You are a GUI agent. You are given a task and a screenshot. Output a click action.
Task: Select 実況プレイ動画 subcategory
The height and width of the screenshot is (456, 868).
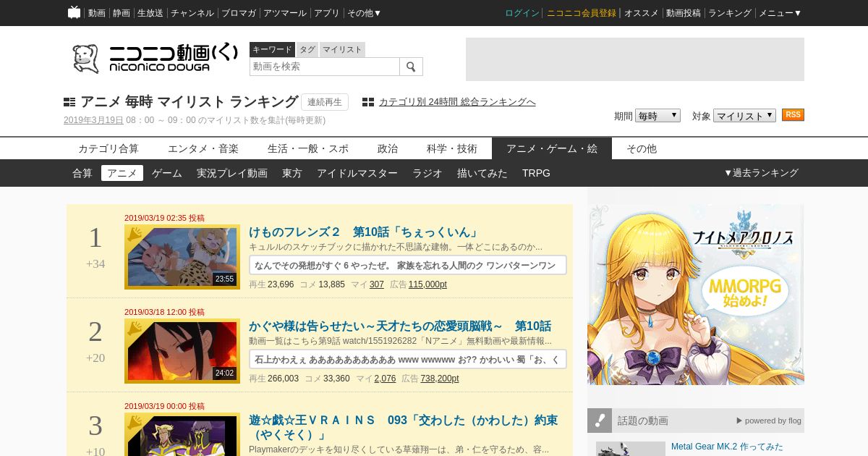[232, 173]
